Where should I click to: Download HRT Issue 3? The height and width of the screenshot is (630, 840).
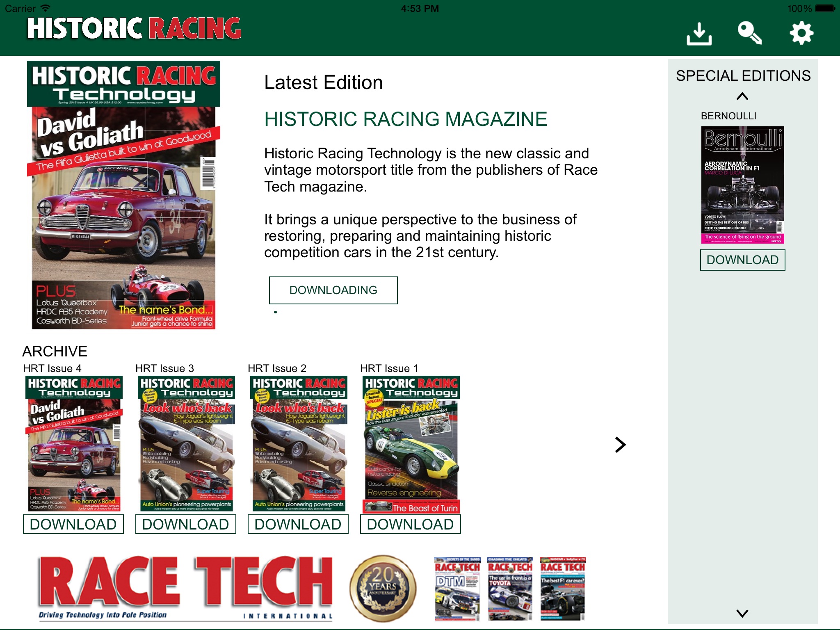tap(186, 524)
